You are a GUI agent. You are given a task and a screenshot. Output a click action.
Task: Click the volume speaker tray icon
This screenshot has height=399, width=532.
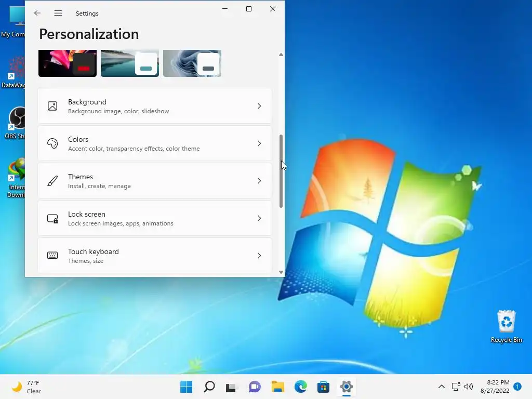tap(469, 387)
